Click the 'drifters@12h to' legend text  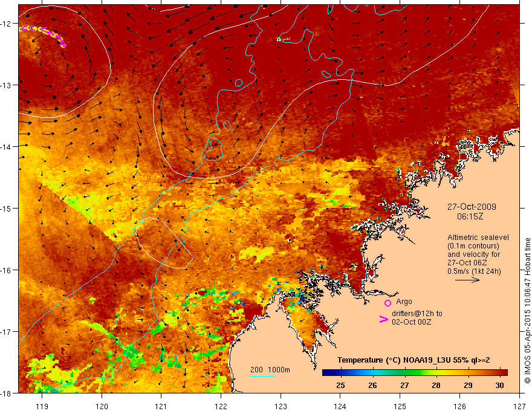(x=417, y=314)
